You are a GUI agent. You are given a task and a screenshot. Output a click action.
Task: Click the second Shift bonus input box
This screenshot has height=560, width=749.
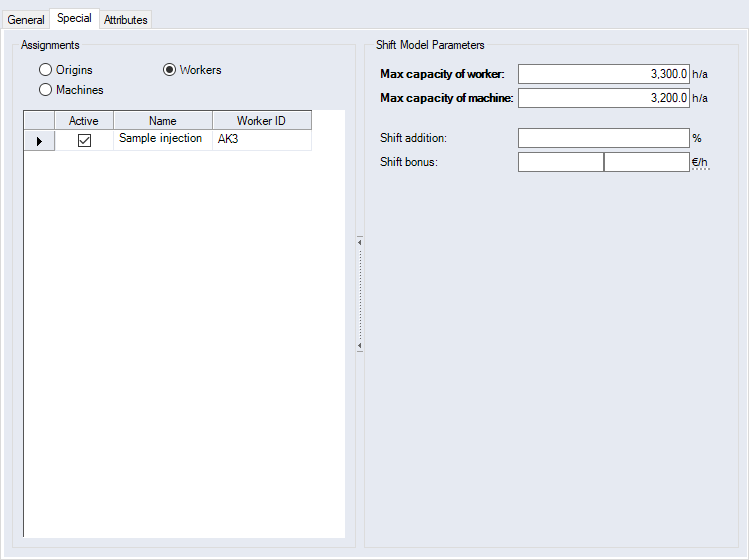coord(646,162)
